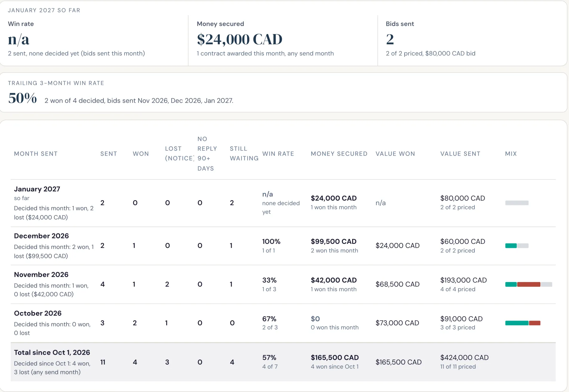
Task: Select the December 2026 row title
Action: point(41,236)
